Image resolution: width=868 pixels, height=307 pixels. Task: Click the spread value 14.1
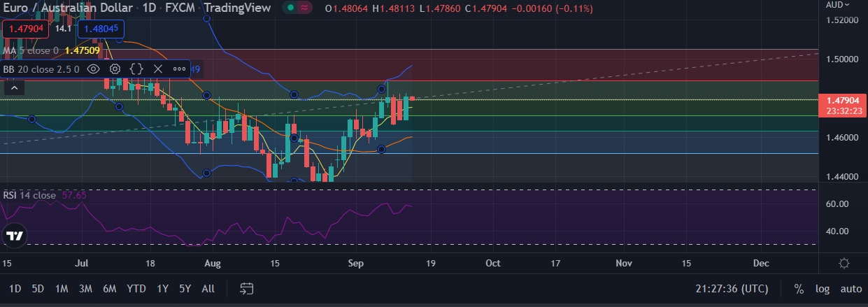click(63, 29)
